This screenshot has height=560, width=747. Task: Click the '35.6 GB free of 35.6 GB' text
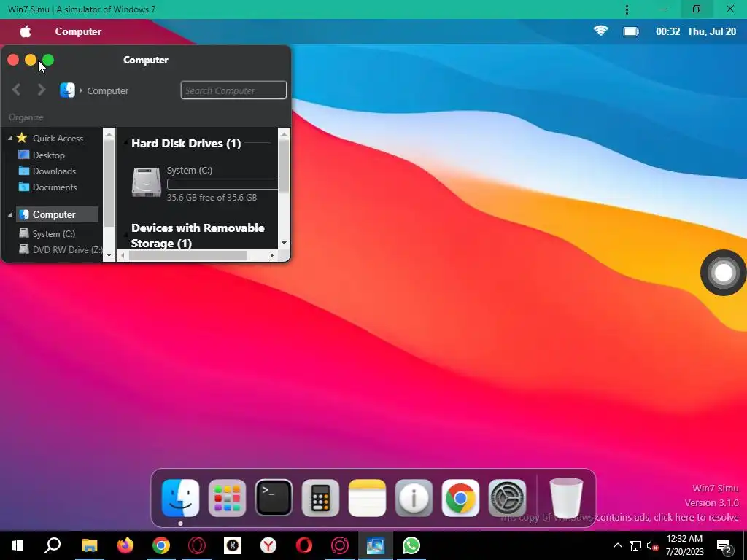click(x=212, y=198)
